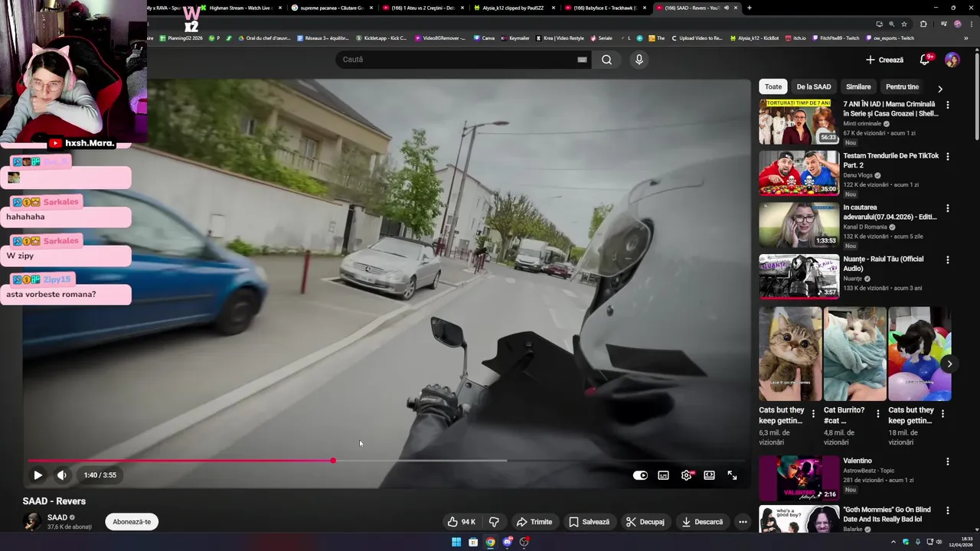Like the video with 94 K likes
Viewport: 980px width, 551px height.
[x=461, y=522]
